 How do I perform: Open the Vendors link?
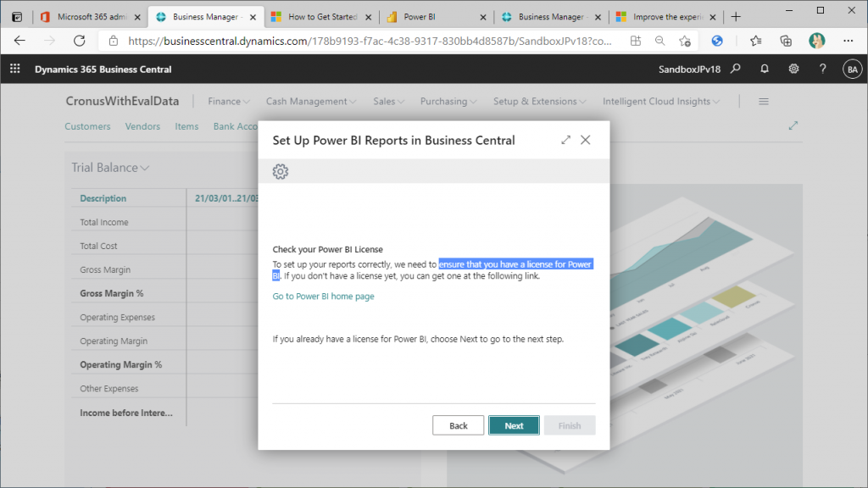click(142, 126)
